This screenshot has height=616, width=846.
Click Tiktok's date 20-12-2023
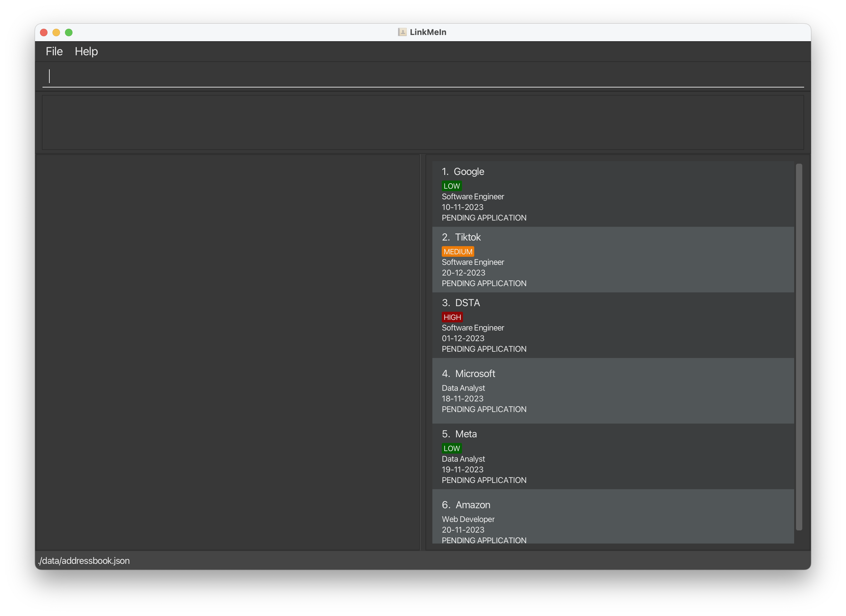click(x=463, y=273)
